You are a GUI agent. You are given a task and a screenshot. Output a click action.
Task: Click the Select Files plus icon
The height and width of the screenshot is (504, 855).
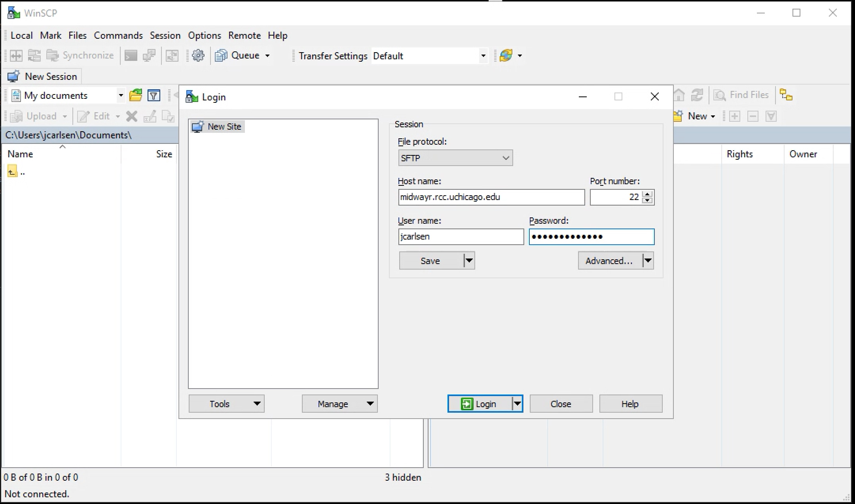tap(735, 116)
